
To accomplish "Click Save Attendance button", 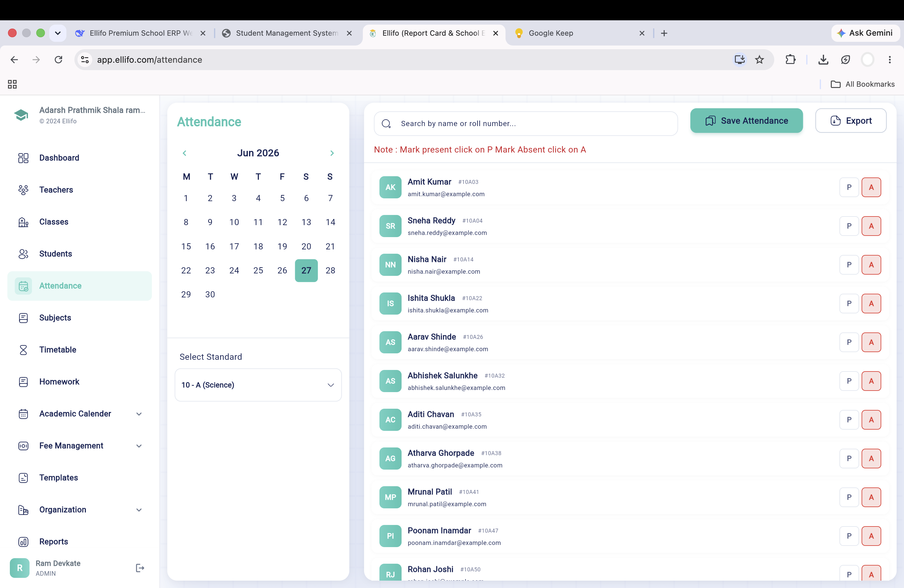I will click(x=746, y=121).
